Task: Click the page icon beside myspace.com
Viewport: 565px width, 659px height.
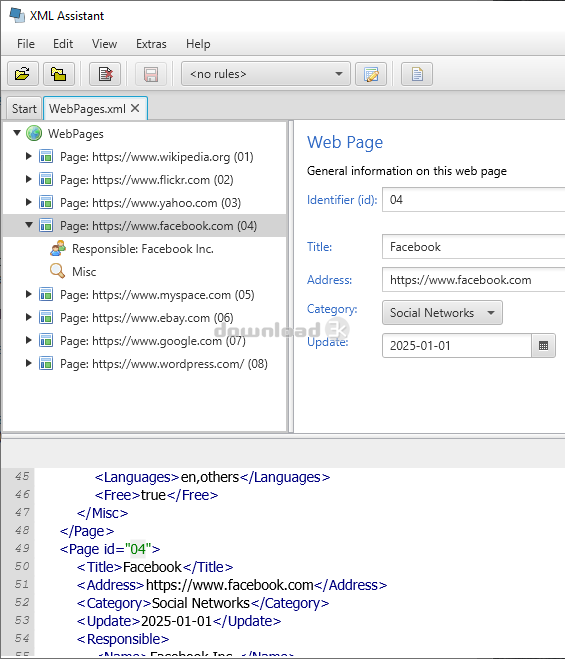Action: (46, 295)
